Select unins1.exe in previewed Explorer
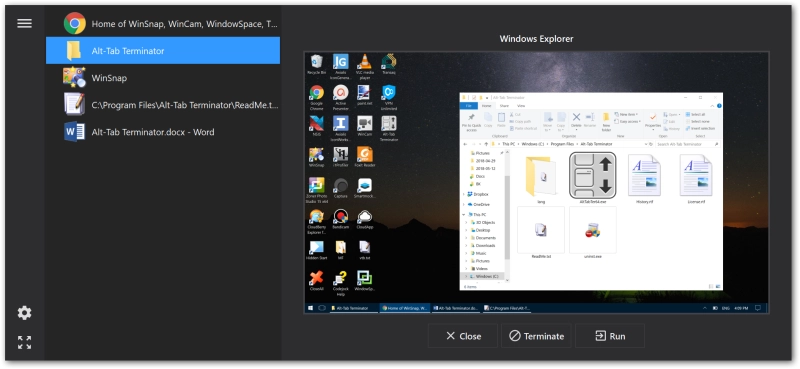The width and height of the screenshot is (800, 369). (x=592, y=233)
